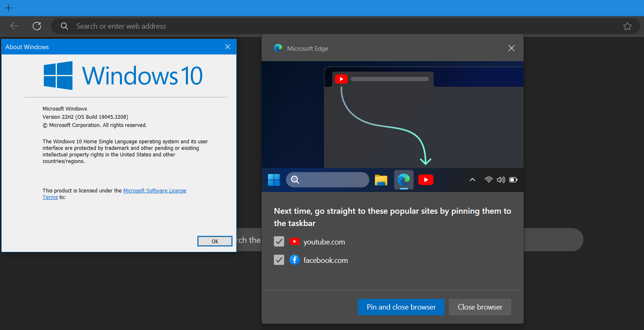Expand the system tray chevron in illustration

tap(472, 180)
